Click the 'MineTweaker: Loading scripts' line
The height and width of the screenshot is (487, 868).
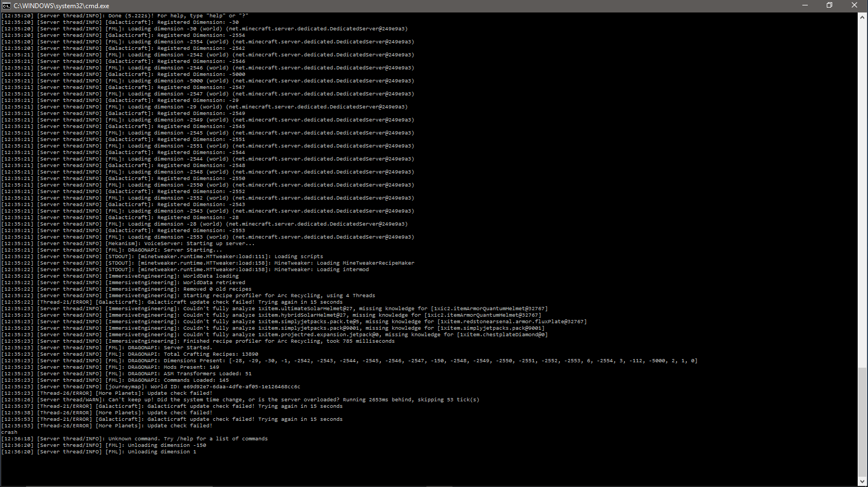[162, 257]
